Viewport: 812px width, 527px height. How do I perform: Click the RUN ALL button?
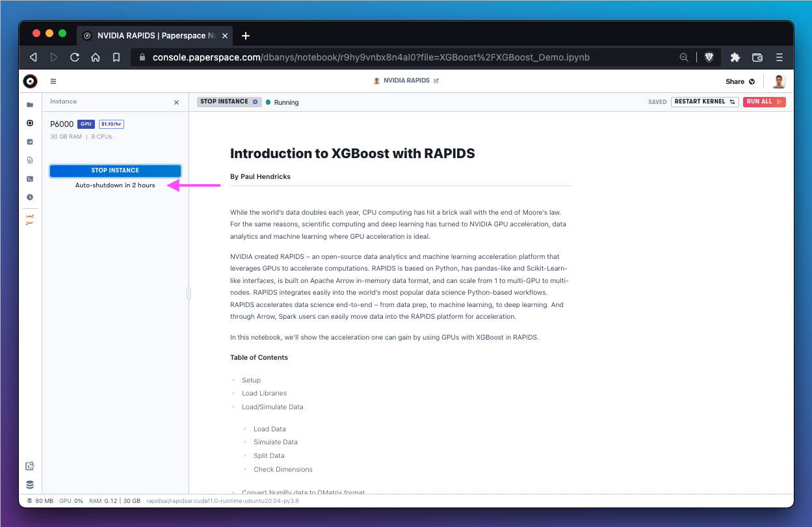pos(765,101)
